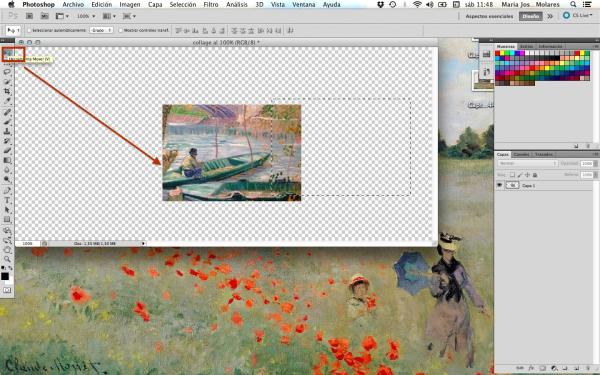Toggle Quick Mask mode
Screen dimensions: 600x375
pyautogui.click(x=7, y=290)
